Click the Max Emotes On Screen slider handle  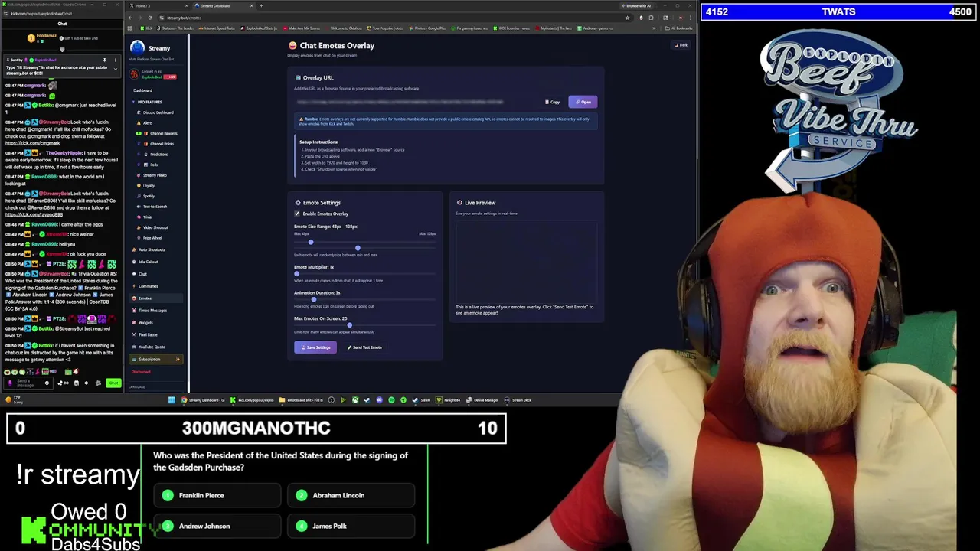350,325
